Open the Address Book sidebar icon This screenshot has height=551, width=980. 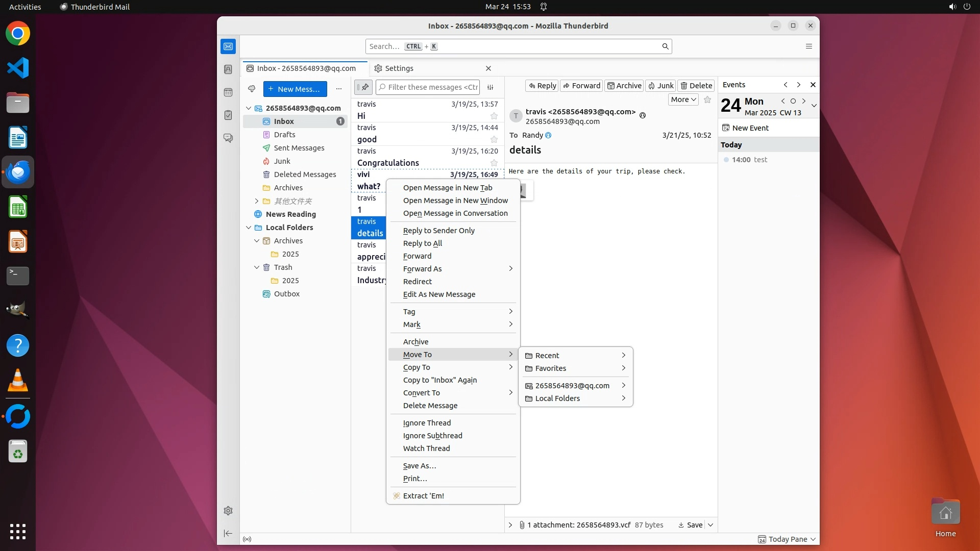coord(228,69)
